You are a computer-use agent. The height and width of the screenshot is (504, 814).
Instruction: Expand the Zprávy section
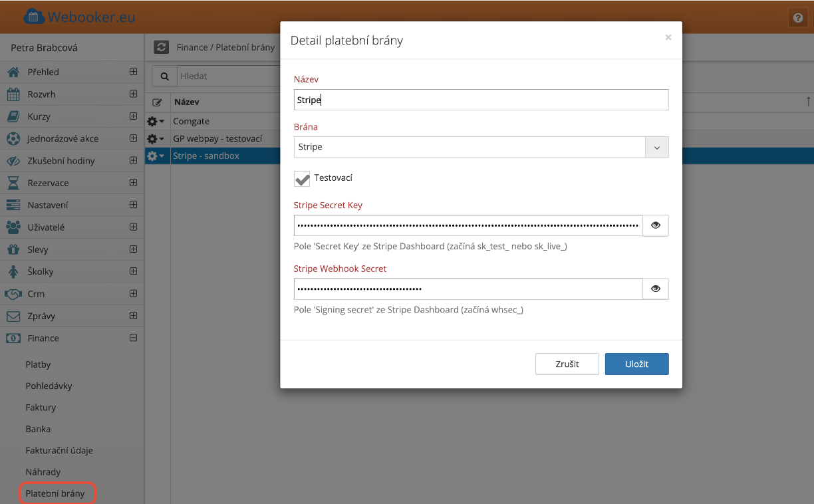[134, 316]
